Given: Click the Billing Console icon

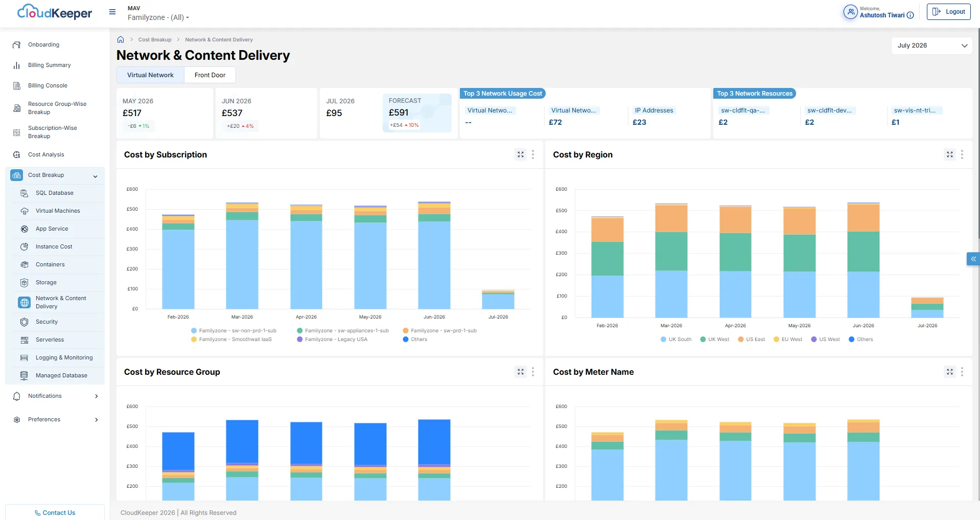Looking at the screenshot, I should pos(17,86).
